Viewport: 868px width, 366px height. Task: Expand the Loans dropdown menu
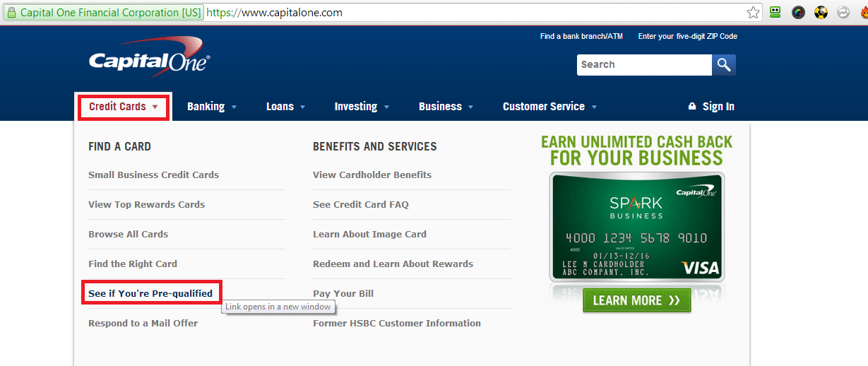(286, 107)
